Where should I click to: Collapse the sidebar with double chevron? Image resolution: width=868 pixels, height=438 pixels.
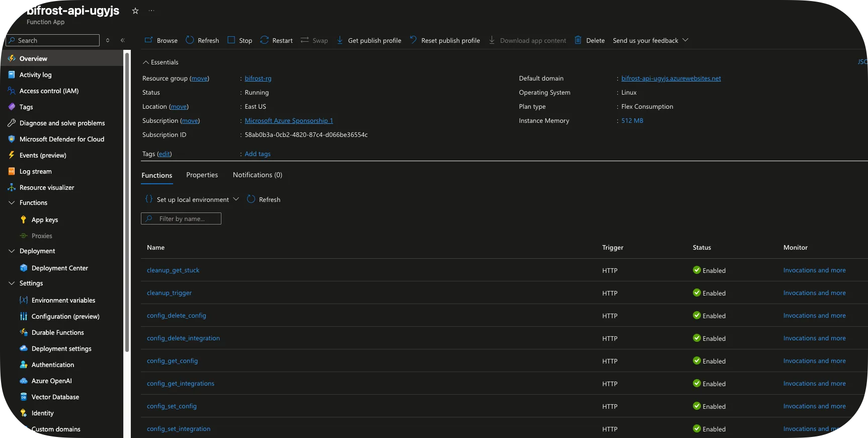click(x=122, y=40)
